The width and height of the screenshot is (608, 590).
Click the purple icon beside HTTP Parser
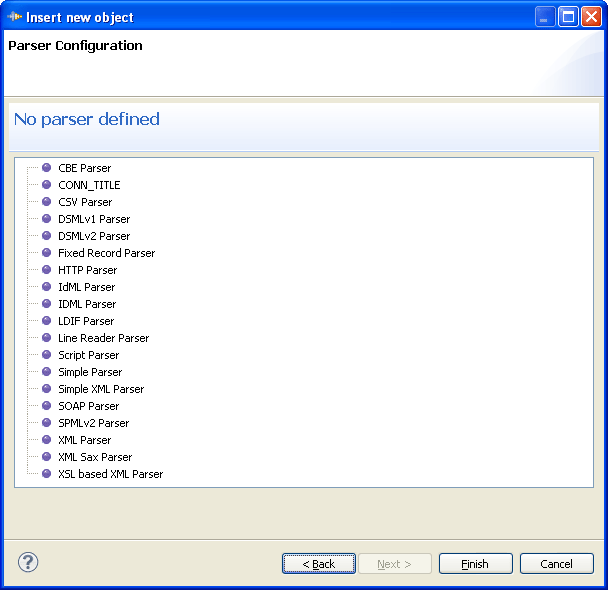click(x=47, y=269)
